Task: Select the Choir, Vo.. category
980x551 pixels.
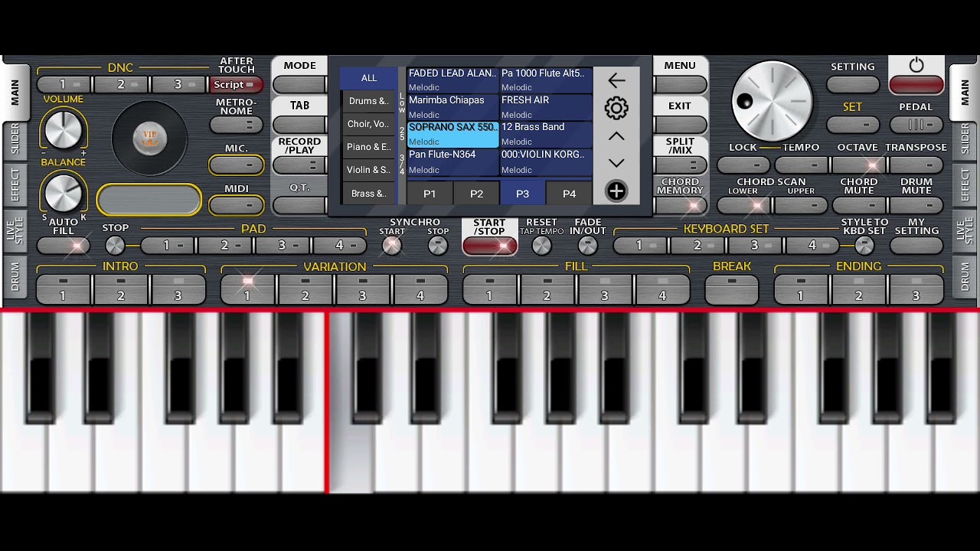Action: tap(369, 124)
